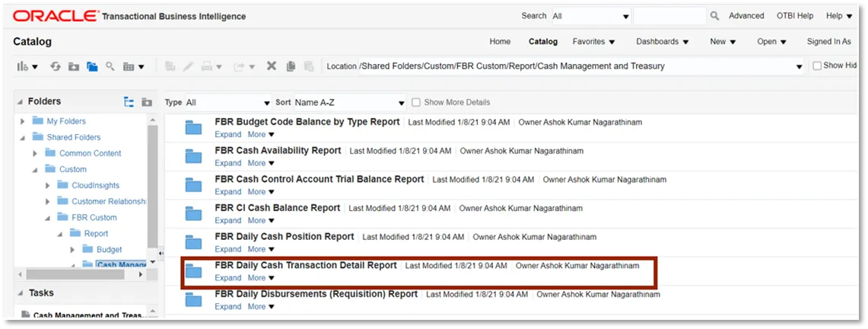Click the Home link in the header
Image resolution: width=868 pixels, height=329 pixels.
(x=500, y=42)
